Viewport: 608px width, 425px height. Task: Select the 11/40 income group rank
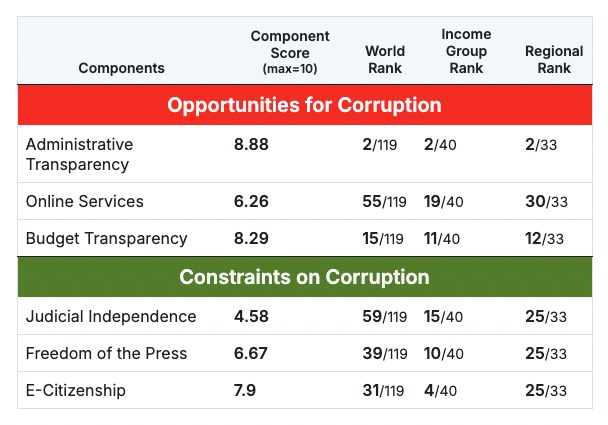coord(443,239)
